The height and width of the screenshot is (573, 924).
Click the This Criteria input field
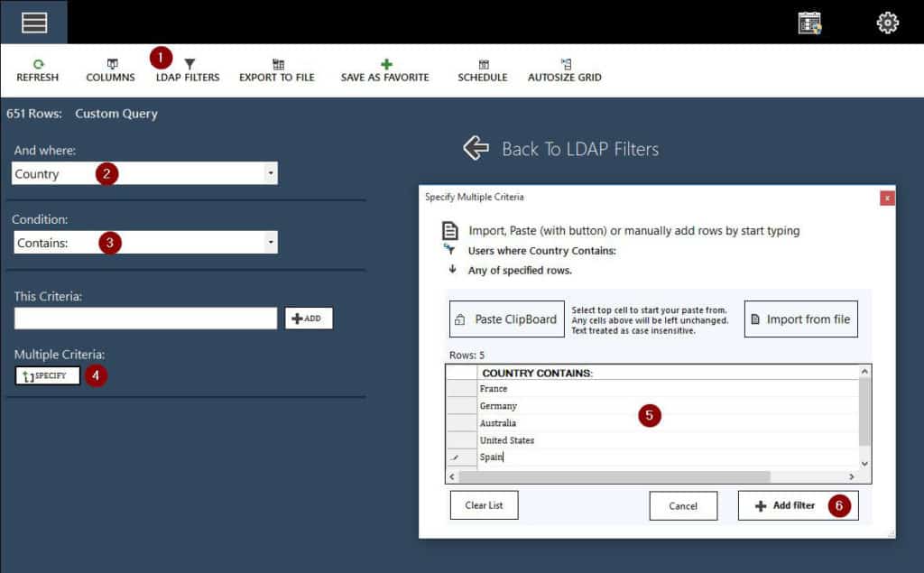(145, 319)
